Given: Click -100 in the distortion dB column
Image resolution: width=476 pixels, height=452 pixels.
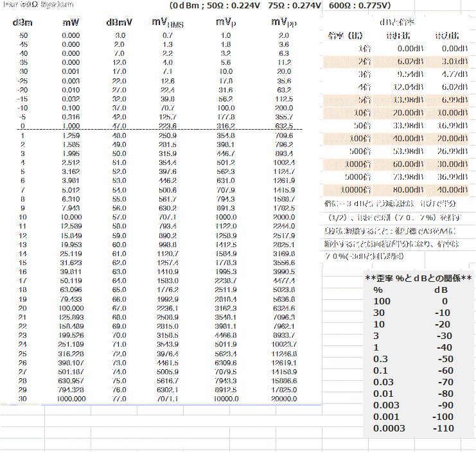Looking at the screenshot, I should (443, 417).
